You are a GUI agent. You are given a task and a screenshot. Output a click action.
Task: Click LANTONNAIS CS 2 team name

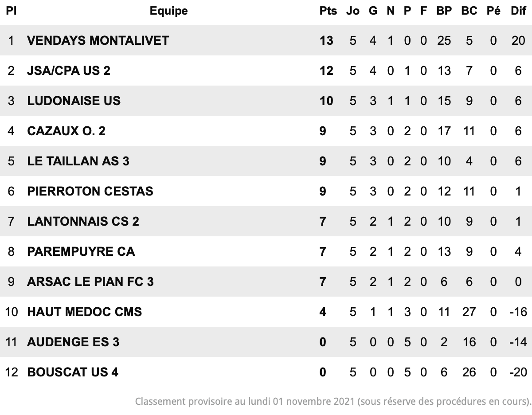83,221
